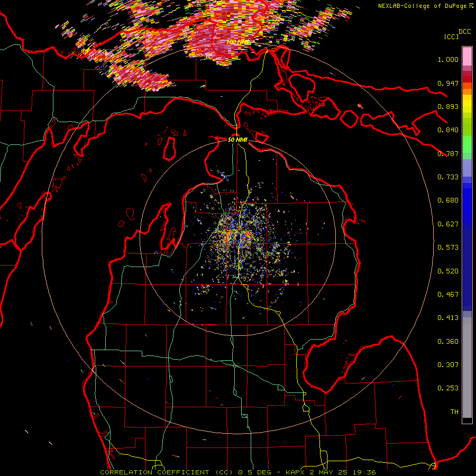Select the 0.360 legend value
The width and height of the screenshot is (476, 476).
(448, 342)
